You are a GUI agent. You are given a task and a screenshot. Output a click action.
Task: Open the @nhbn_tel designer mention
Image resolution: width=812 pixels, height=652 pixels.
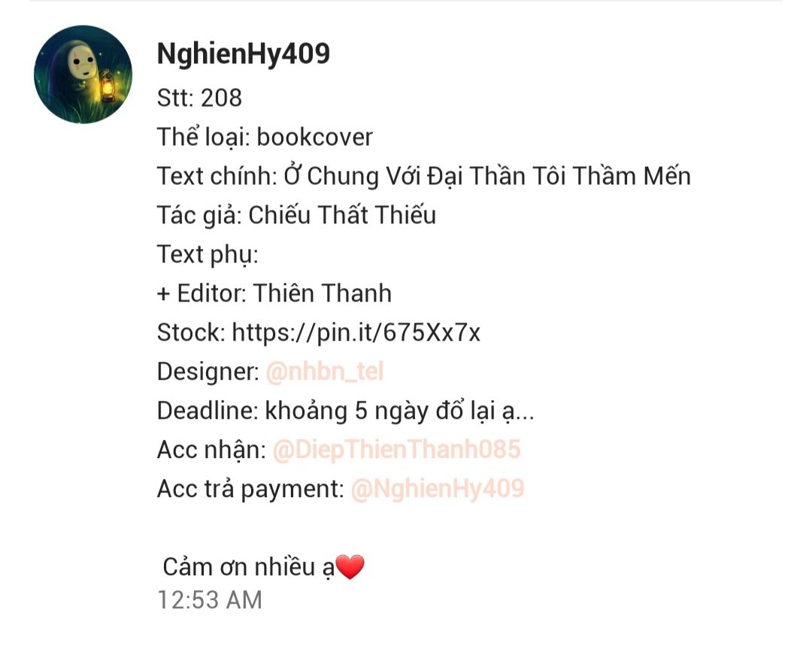pyautogui.click(x=325, y=371)
